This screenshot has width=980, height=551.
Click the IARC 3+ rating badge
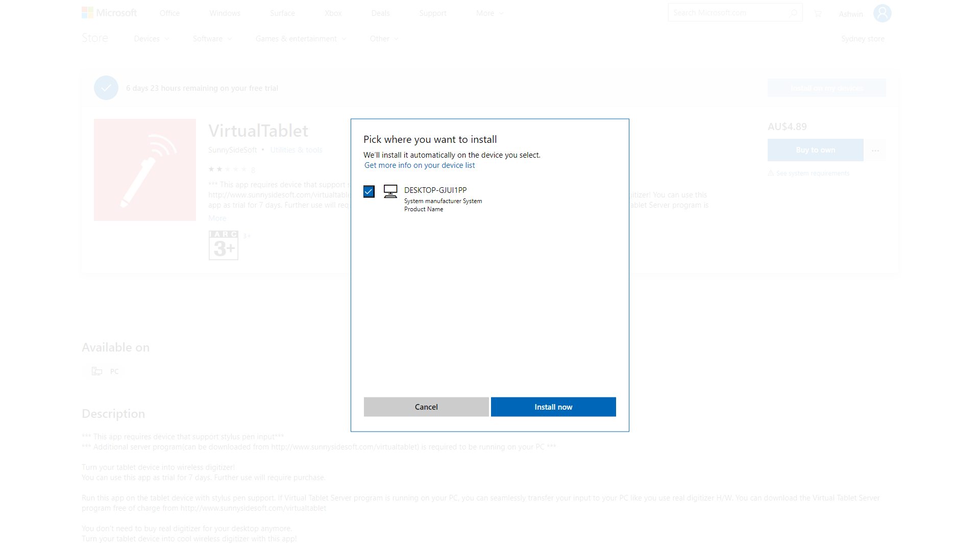coord(224,245)
